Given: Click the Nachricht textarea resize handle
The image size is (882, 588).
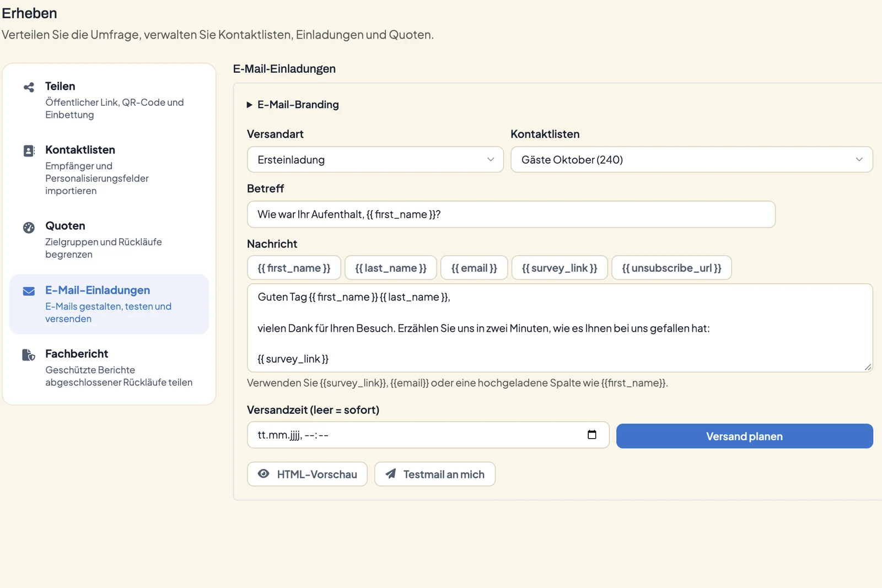Looking at the screenshot, I should (x=868, y=367).
